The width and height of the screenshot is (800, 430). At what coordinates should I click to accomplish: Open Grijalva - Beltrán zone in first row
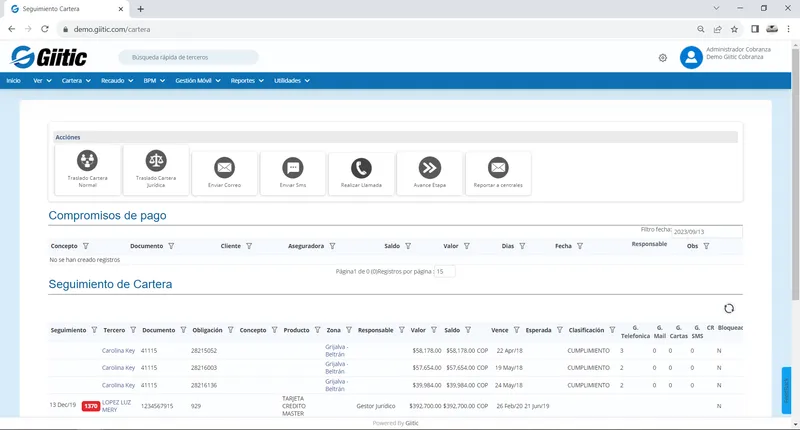(337, 350)
